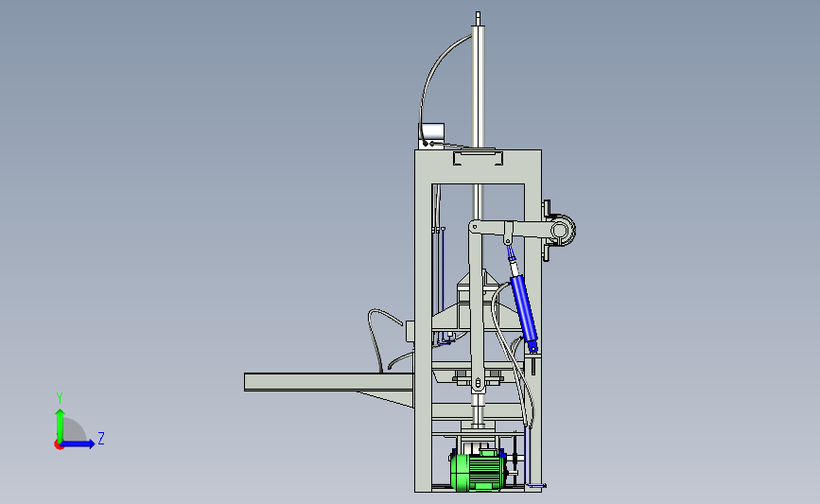
Task: Select the horizontal table extending left of the frame
Action: pyautogui.click(x=329, y=382)
